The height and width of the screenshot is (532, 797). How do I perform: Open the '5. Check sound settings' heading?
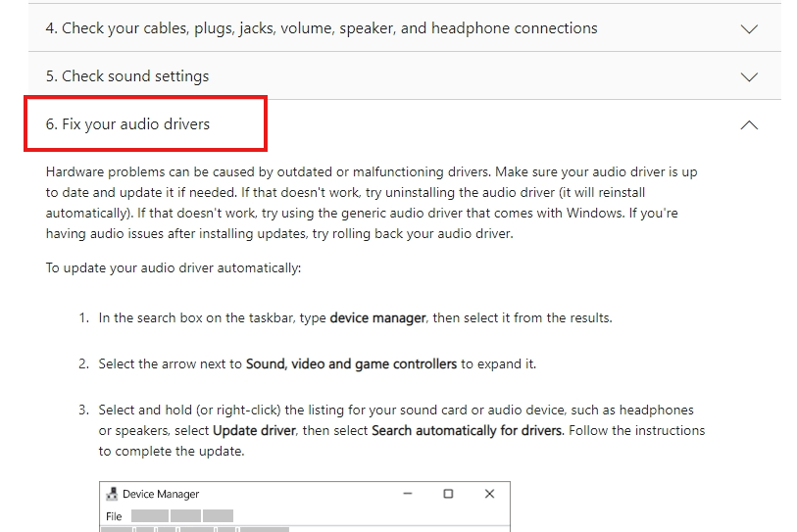[x=127, y=76]
